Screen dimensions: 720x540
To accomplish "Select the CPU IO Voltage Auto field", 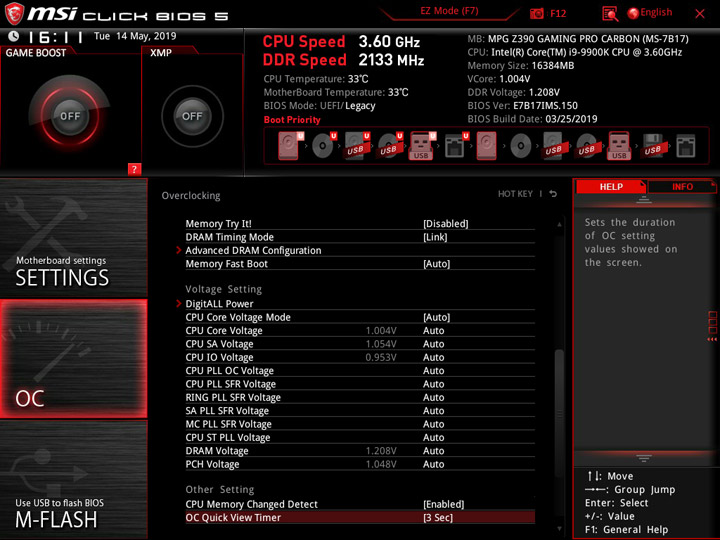I will 433,357.
